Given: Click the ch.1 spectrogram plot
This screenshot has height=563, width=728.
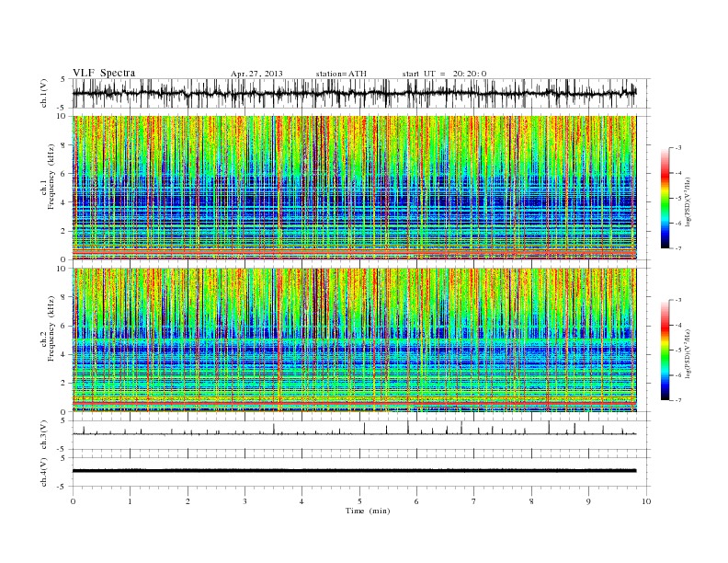Looking at the screenshot, I should pyautogui.click(x=354, y=188).
